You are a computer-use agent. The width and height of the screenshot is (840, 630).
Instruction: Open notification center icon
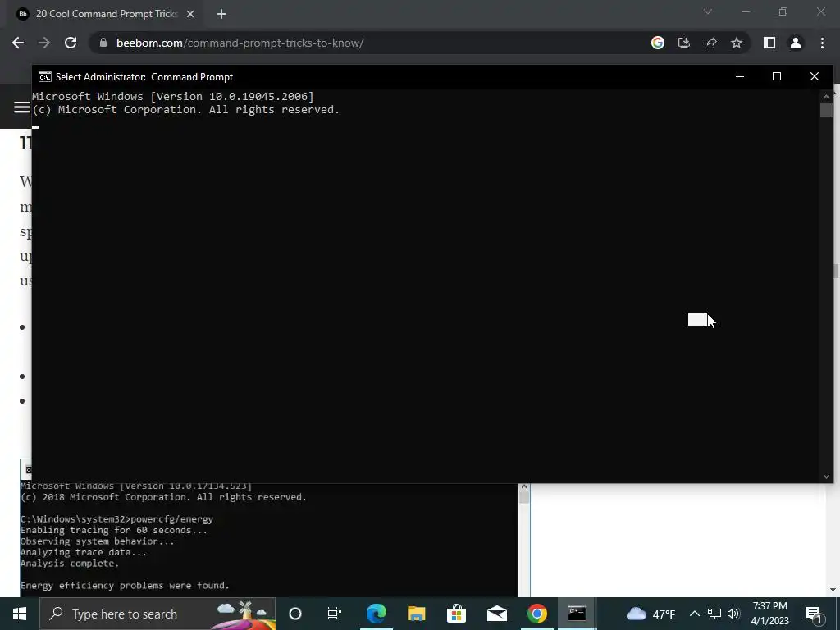[x=815, y=614]
